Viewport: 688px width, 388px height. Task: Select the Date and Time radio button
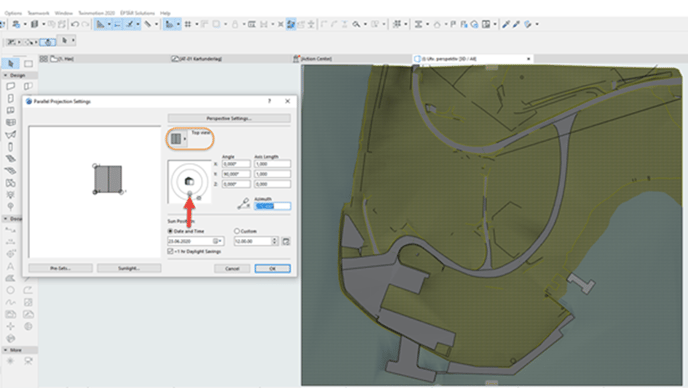point(170,231)
